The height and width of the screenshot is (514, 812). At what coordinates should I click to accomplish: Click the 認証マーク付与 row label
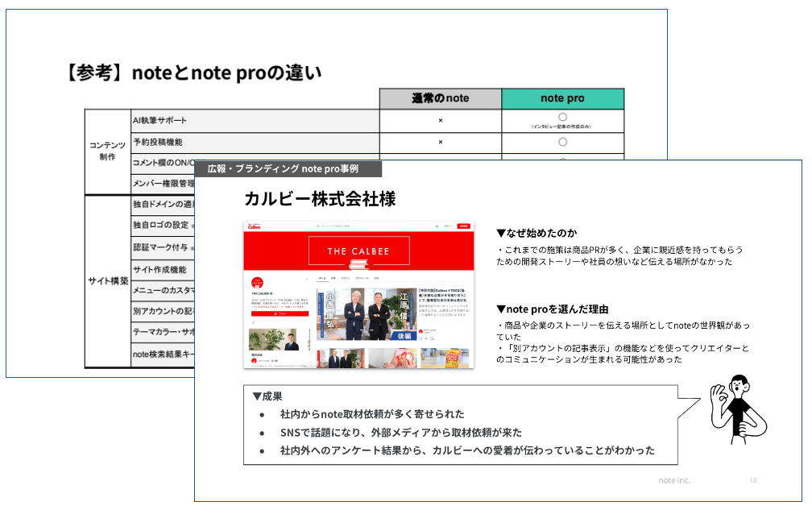(x=160, y=247)
